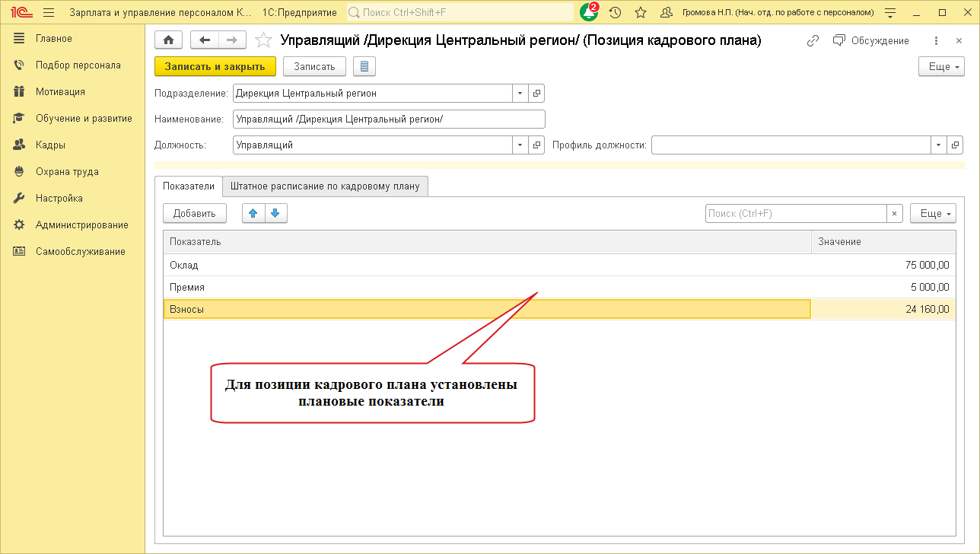Move indicator row down
Viewport: 980px width, 554px height.
point(275,214)
